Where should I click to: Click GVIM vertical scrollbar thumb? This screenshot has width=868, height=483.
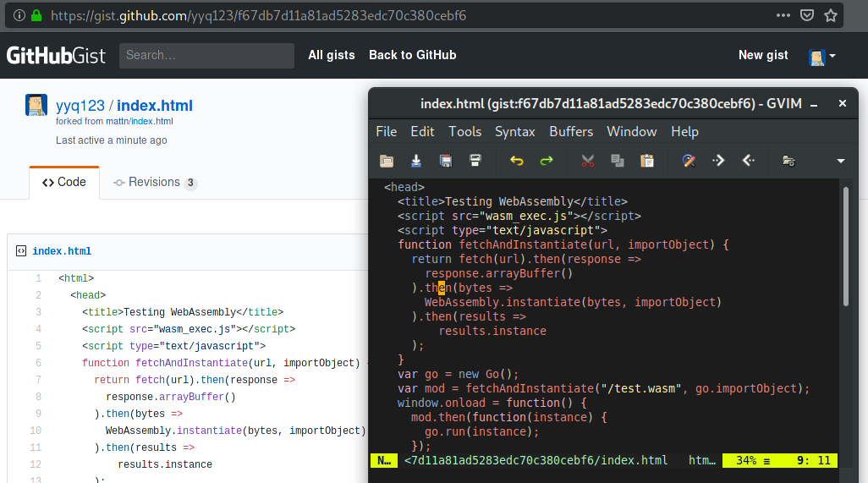point(846,246)
